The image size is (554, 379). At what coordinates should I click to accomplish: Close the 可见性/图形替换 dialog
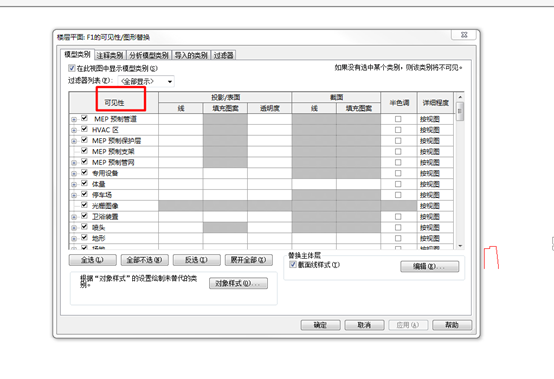464,35
